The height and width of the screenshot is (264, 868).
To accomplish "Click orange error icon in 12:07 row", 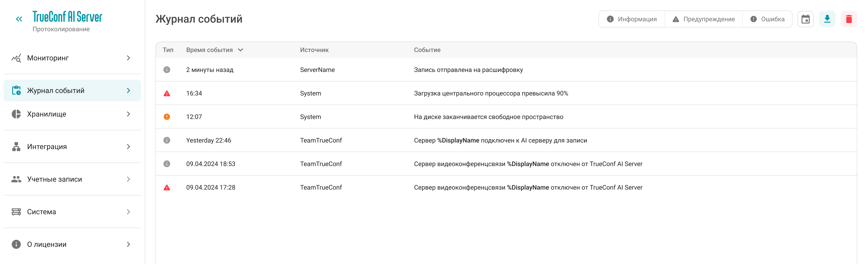I will click(x=167, y=117).
